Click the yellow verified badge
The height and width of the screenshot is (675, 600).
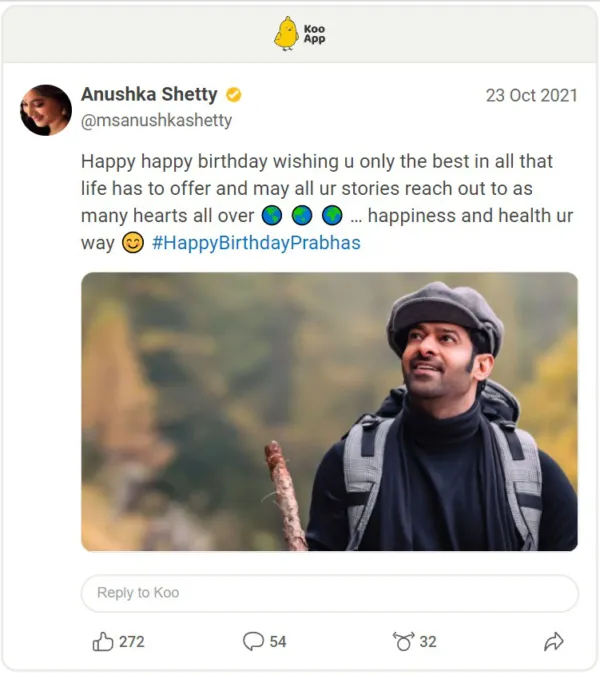pyautogui.click(x=234, y=95)
